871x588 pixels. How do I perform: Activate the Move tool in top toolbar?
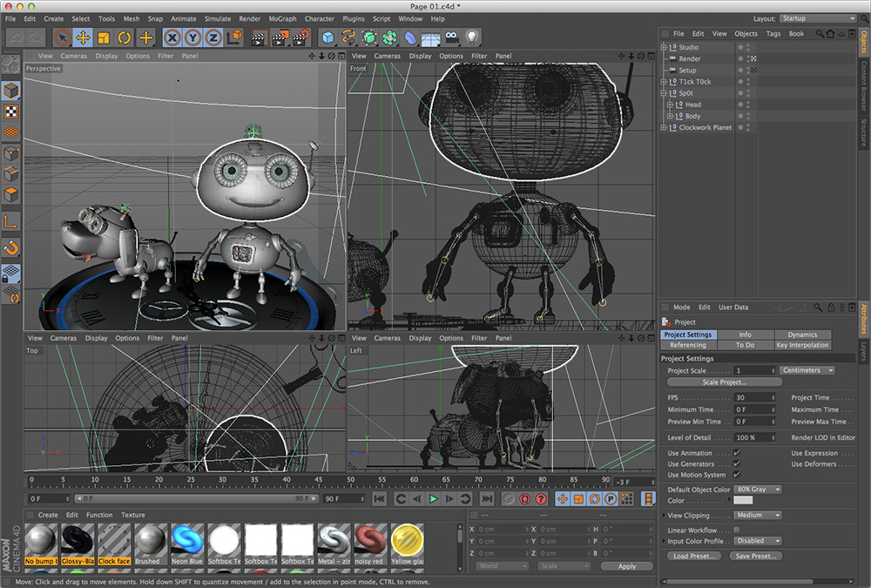click(84, 37)
